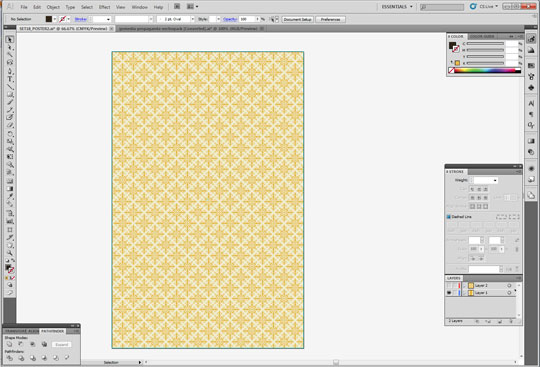Image resolution: width=540 pixels, height=367 pixels.
Task: Select the Zoom magnifier tool
Action: [10, 253]
